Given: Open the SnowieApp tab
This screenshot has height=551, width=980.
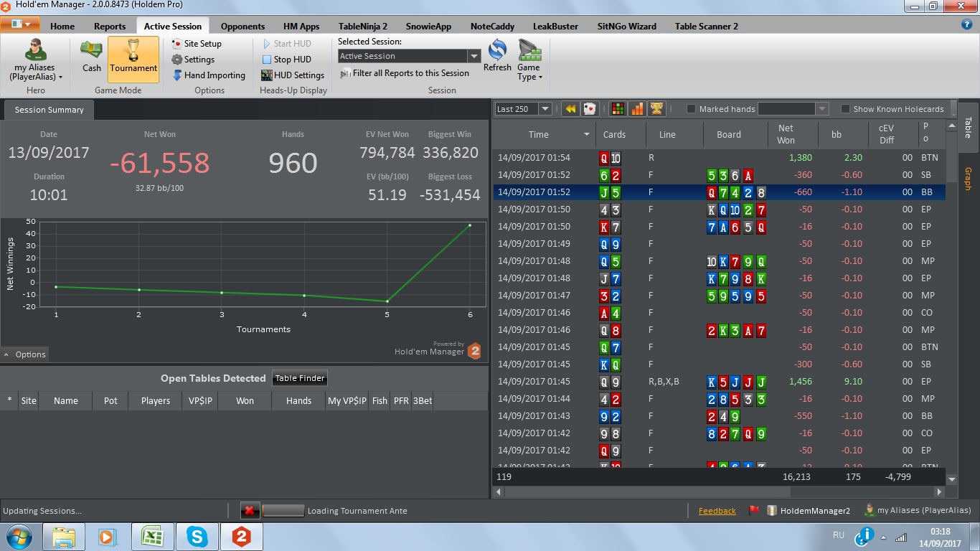Looking at the screenshot, I should (x=429, y=26).
